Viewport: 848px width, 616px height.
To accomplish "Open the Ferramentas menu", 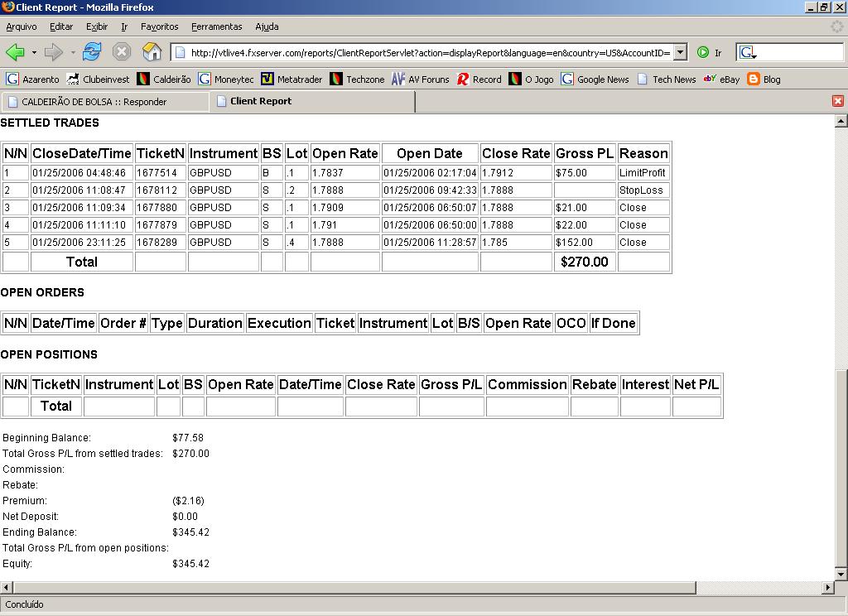I will coord(216,26).
